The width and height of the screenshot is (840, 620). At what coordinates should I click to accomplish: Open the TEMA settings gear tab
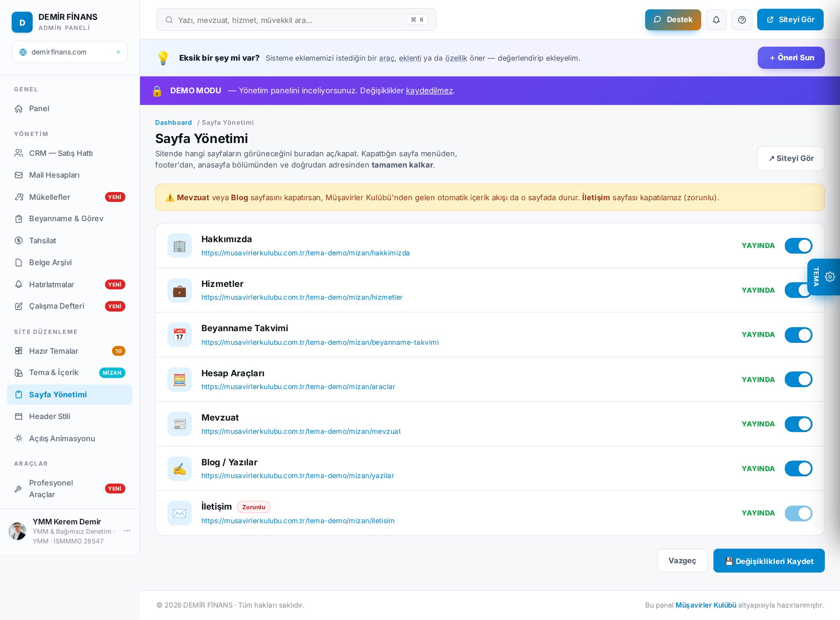[824, 277]
